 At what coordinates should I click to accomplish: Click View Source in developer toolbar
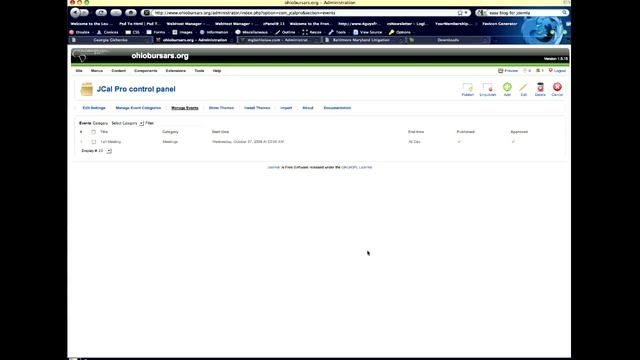[368, 32]
